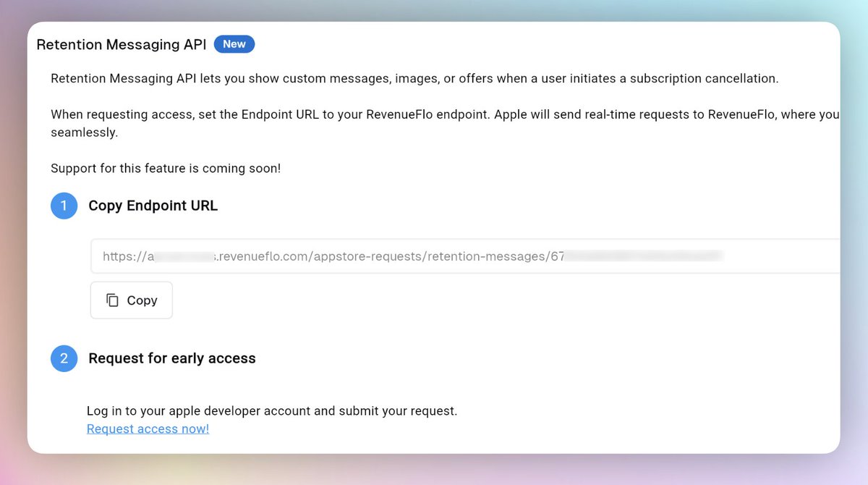Click the "Support for this feature is coming soon!" text
This screenshot has height=485, width=868.
click(166, 169)
